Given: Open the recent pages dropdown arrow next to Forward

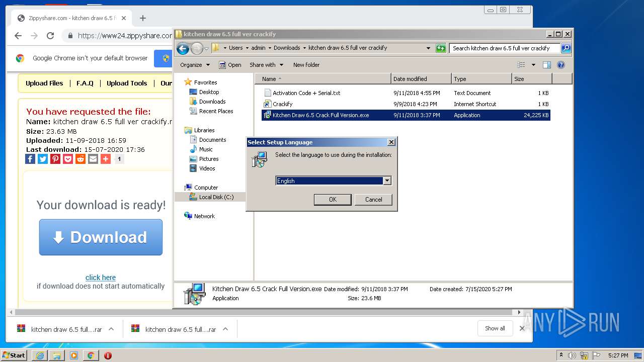Looking at the screenshot, I should (206, 49).
